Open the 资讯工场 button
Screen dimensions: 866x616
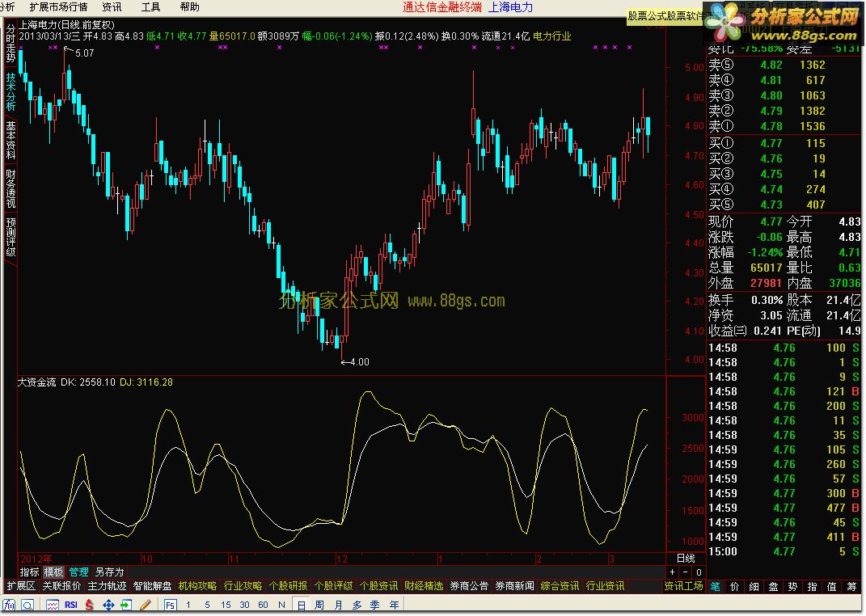pos(684,586)
